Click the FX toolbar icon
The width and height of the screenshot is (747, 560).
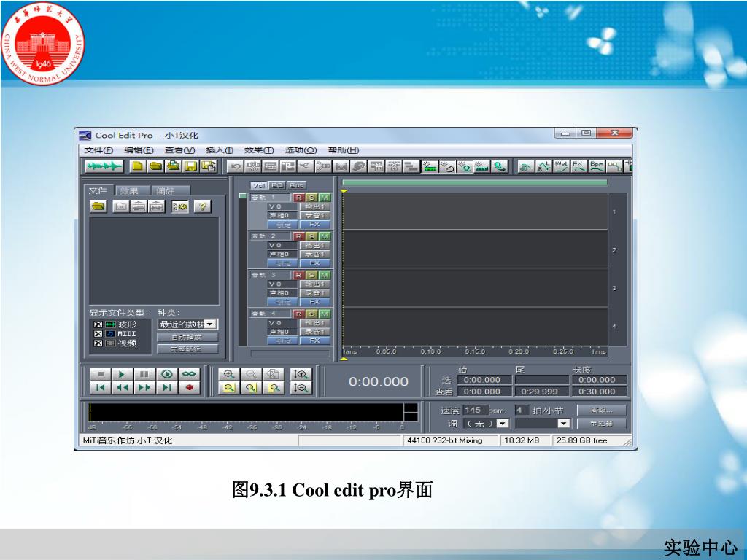578,166
